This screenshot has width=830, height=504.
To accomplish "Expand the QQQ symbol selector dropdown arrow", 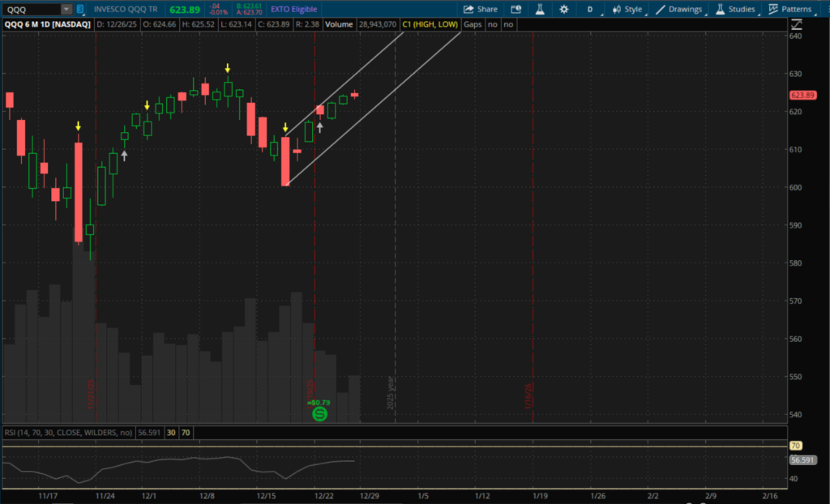I will pyautogui.click(x=66, y=9).
